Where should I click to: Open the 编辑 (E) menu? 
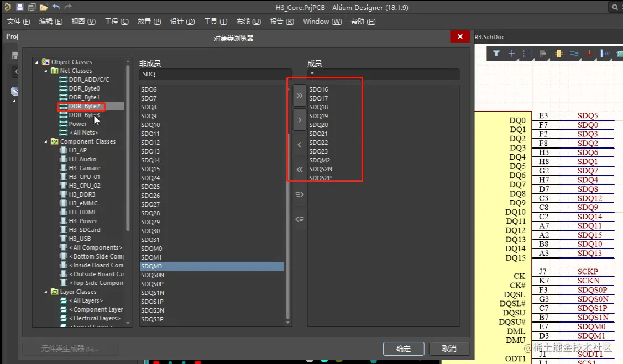[x=51, y=22]
